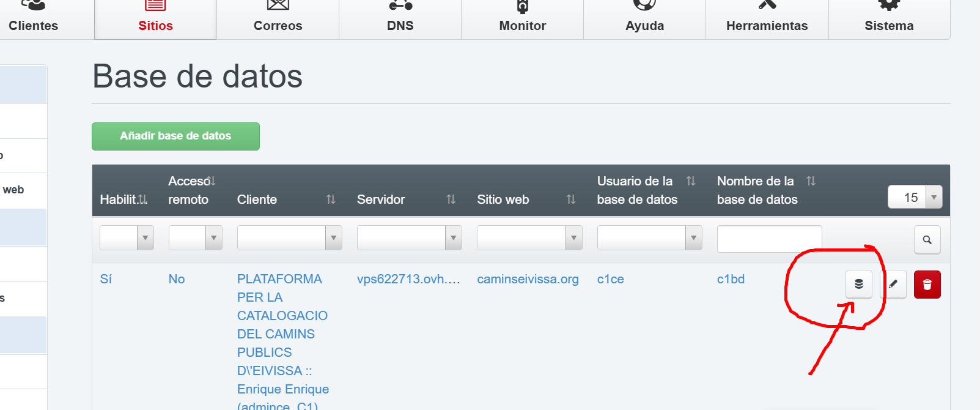This screenshot has width=980, height=410.
Task: Open the Sistema tab
Action: pos(890,20)
